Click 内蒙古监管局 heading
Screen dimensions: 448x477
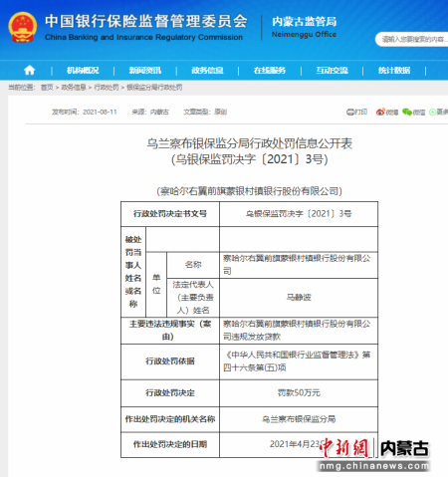point(305,22)
